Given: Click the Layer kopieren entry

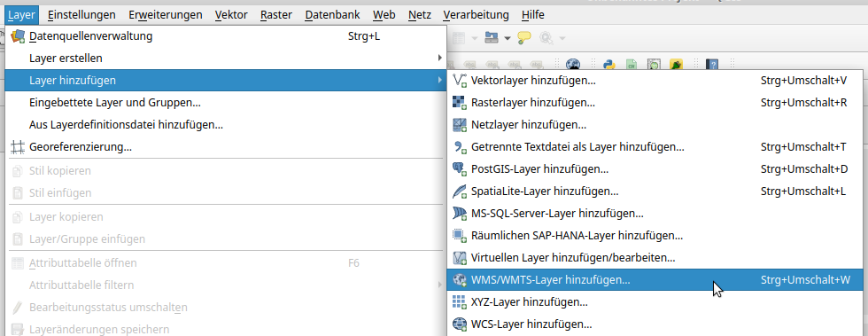Looking at the screenshot, I should pos(225,217).
